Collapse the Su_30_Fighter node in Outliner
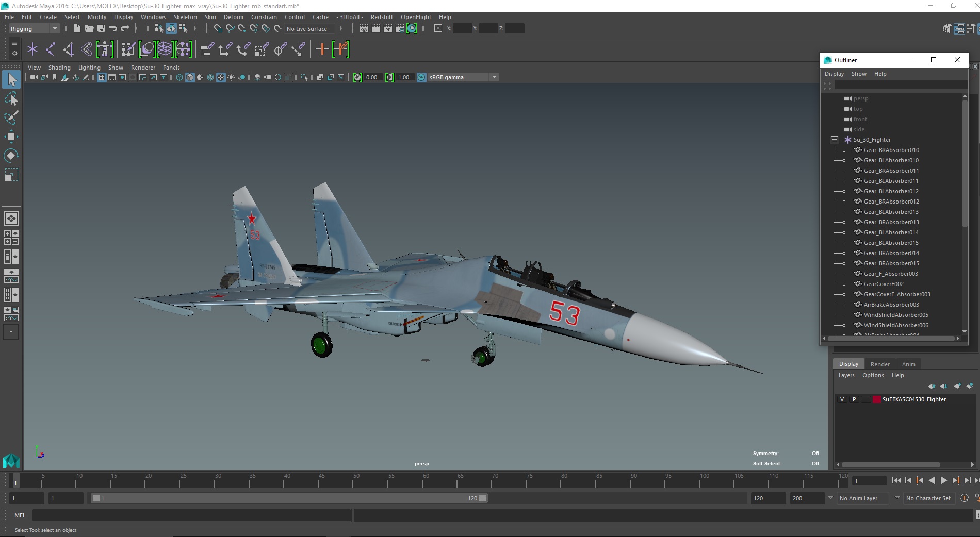This screenshot has height=537, width=980. (x=834, y=140)
